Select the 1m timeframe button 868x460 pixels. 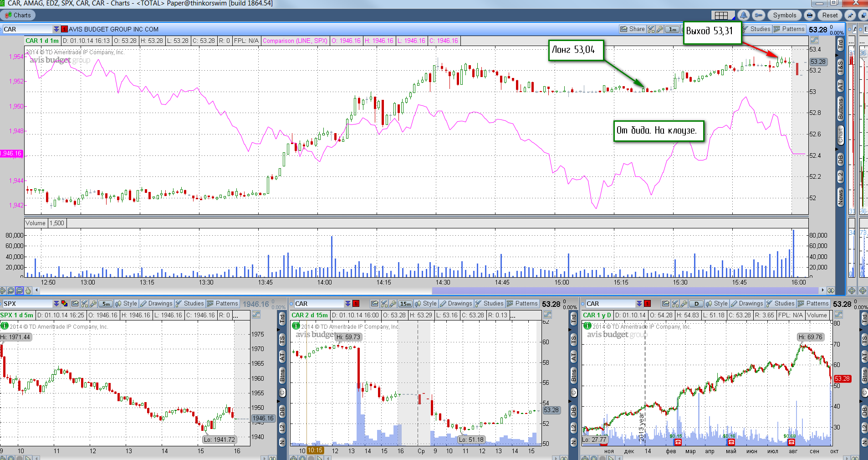[672, 29]
